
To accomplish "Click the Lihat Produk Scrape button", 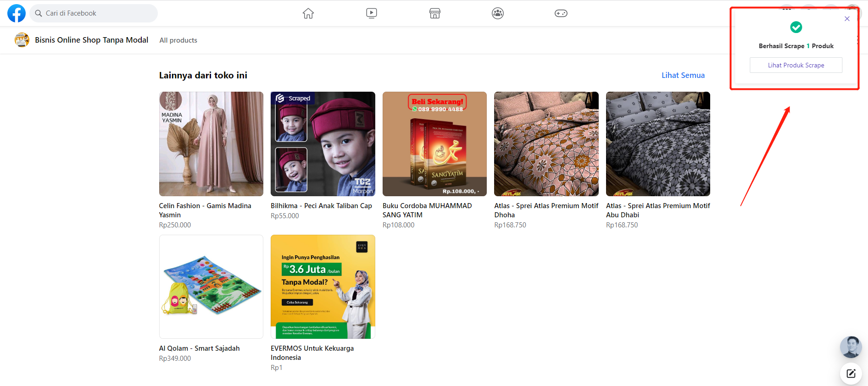I will (x=796, y=65).
